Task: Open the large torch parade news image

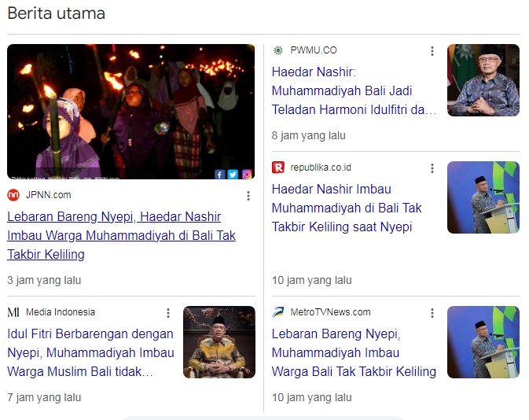Action: click(131, 112)
